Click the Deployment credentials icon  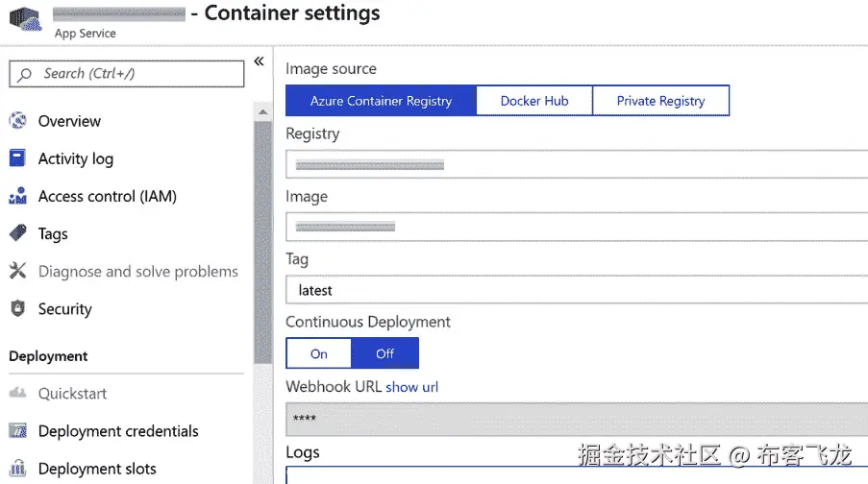[x=17, y=431]
